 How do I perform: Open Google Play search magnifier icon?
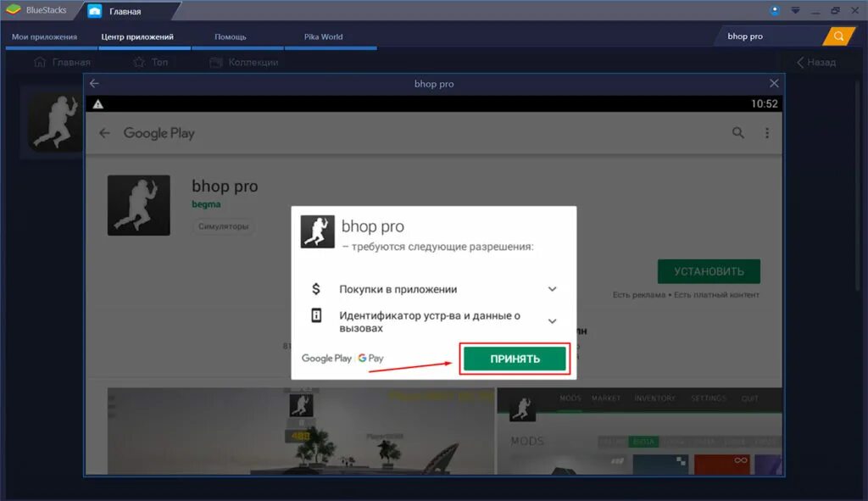738,133
